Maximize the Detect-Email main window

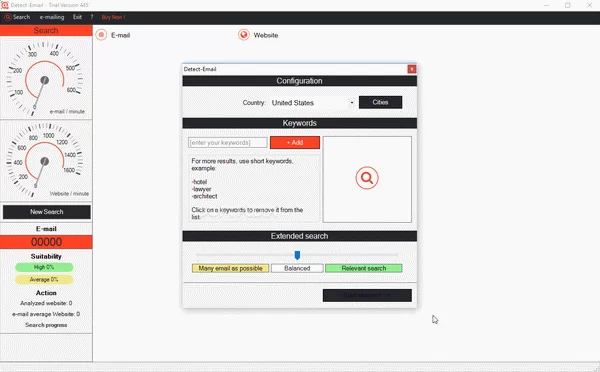(x=567, y=5)
